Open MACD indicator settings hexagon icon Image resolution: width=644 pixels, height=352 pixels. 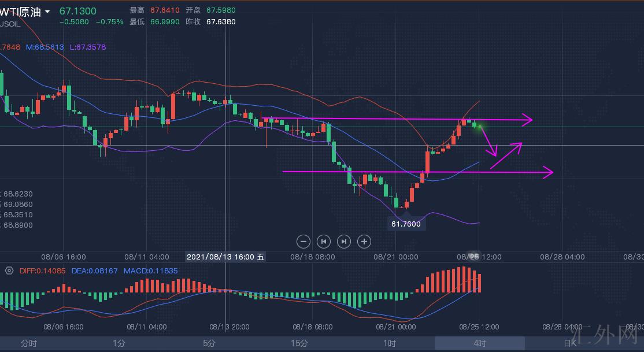9,271
